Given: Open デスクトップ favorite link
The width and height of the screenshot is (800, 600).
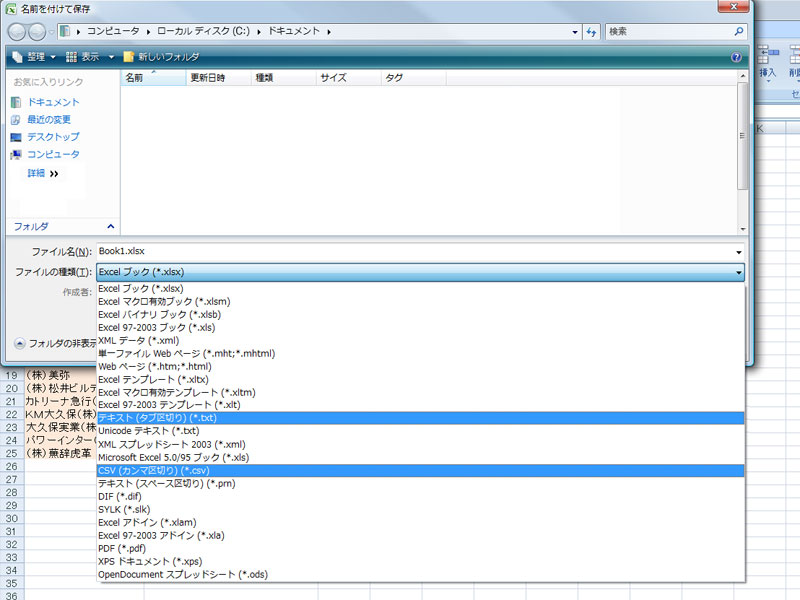Looking at the screenshot, I should coord(53,137).
